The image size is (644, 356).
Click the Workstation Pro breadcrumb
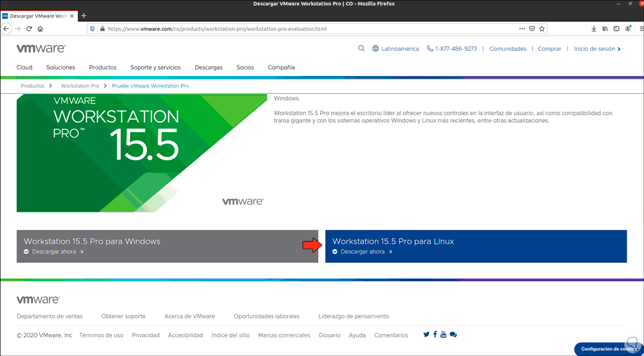80,86
